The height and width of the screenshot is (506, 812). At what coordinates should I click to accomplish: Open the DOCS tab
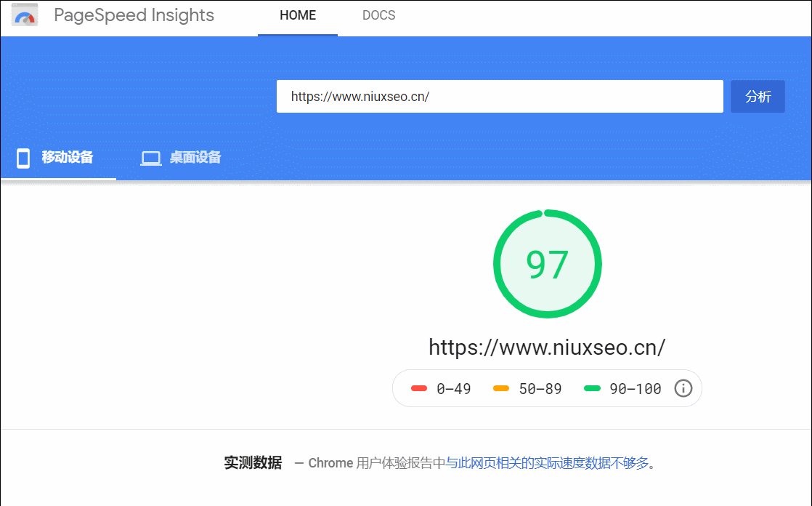click(x=378, y=15)
